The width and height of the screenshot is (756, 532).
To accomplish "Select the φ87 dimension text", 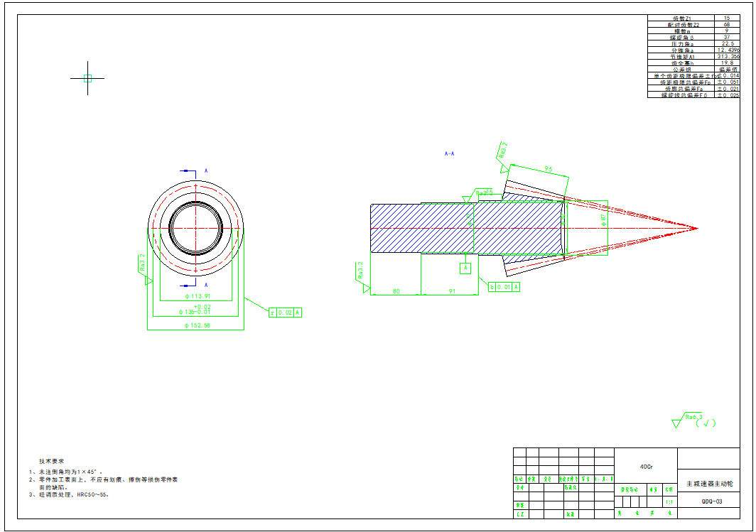I will [603, 219].
